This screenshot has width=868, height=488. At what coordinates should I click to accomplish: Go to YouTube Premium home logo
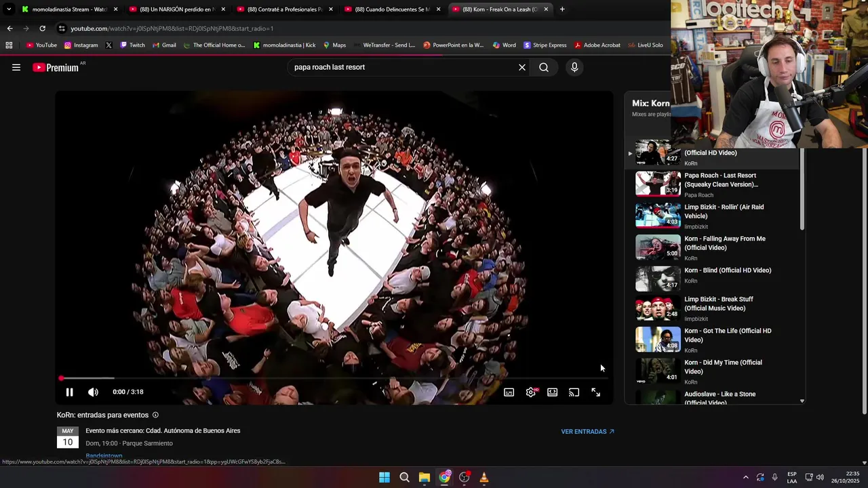[x=56, y=67]
